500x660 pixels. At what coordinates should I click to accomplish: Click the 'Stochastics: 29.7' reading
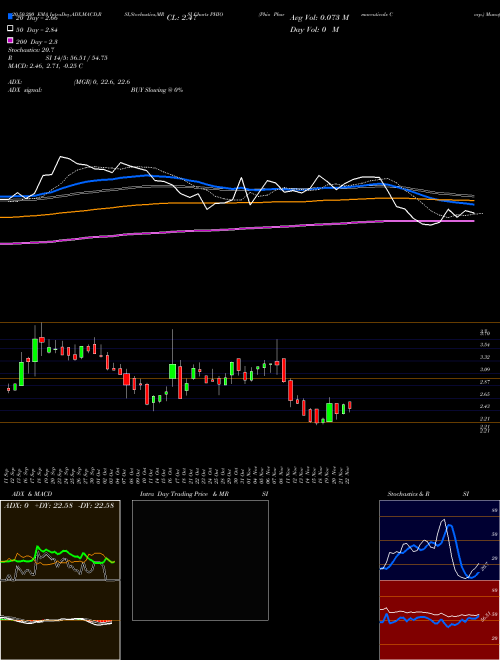point(31,50)
